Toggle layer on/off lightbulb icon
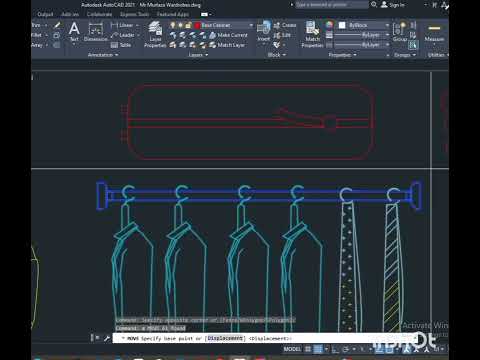The width and height of the screenshot is (480, 360). pos(173,25)
